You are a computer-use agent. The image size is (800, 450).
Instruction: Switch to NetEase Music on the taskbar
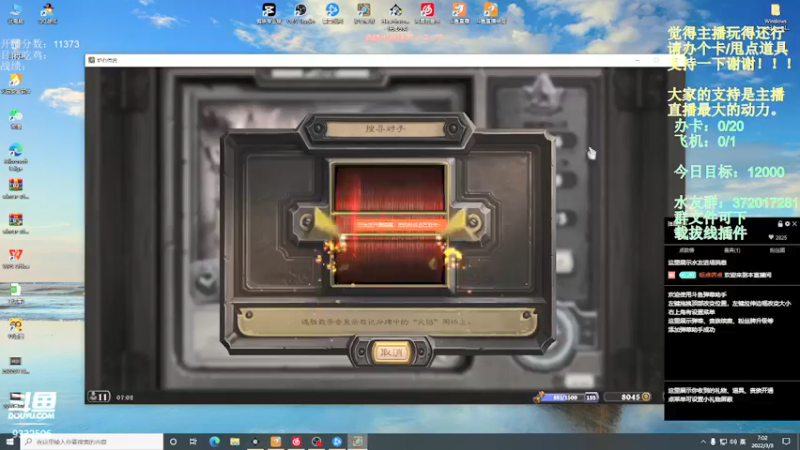coord(296,441)
